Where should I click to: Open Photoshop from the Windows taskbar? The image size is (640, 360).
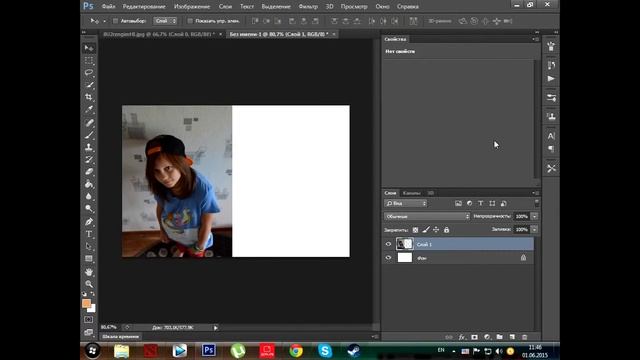(209, 351)
